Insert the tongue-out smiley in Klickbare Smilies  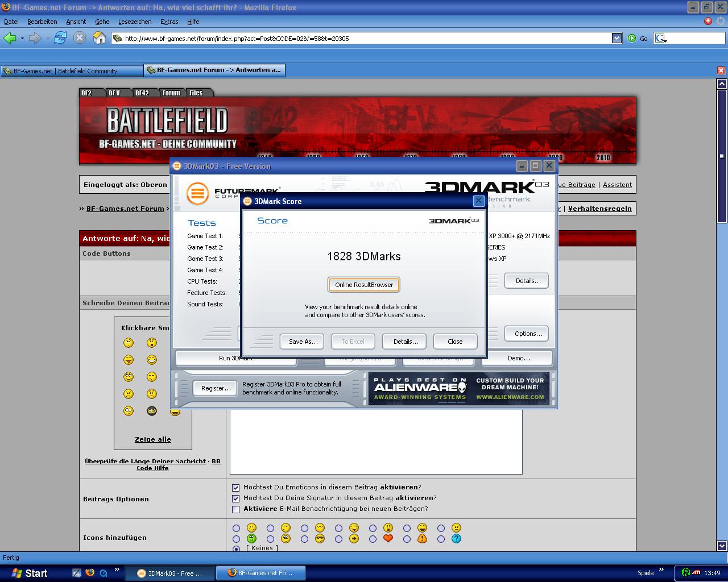[x=129, y=360]
